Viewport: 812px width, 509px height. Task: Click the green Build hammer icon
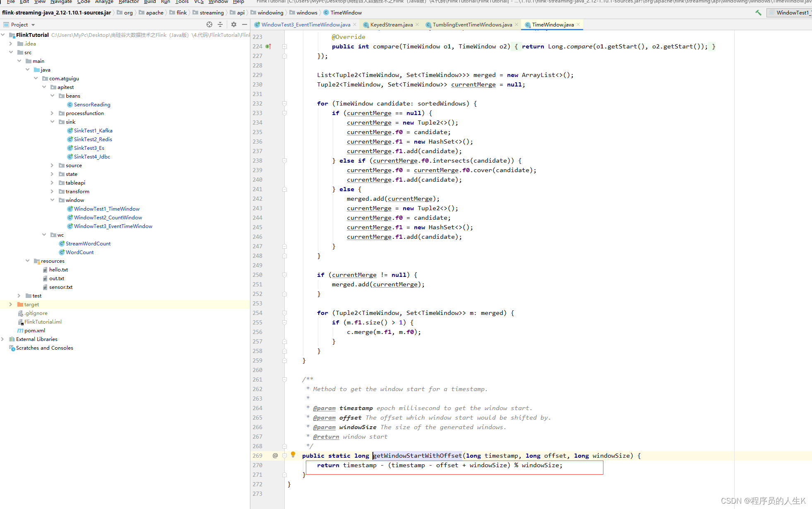758,13
